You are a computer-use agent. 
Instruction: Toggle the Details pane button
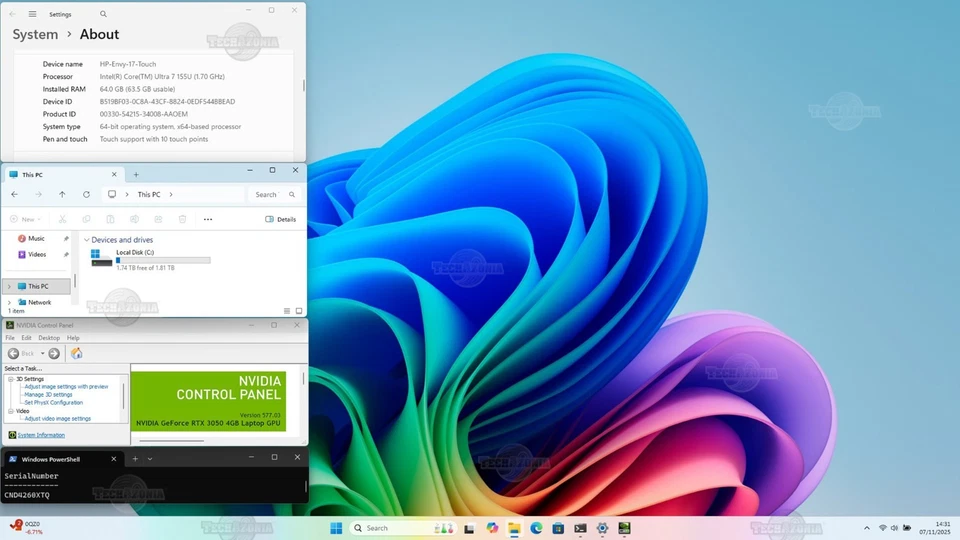280,219
